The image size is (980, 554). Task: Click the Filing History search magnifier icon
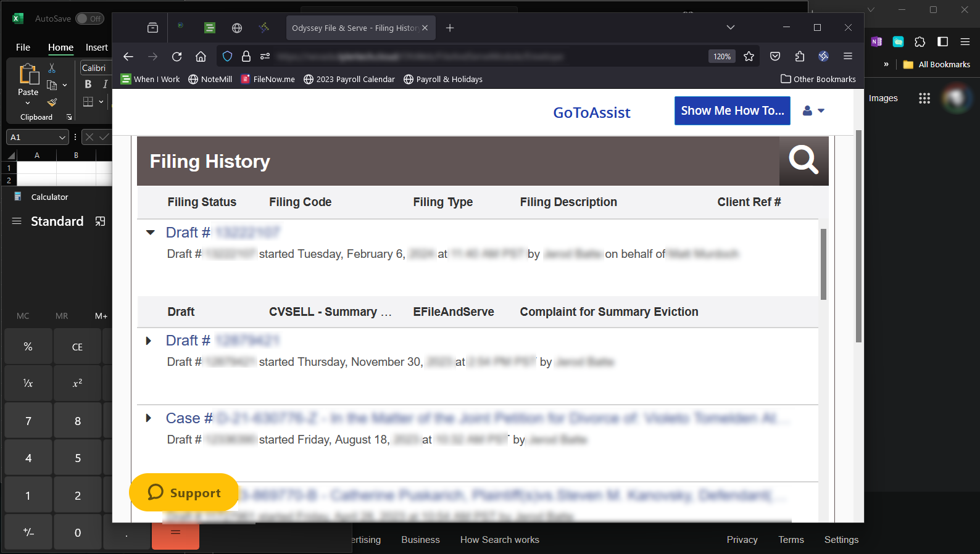pos(804,161)
